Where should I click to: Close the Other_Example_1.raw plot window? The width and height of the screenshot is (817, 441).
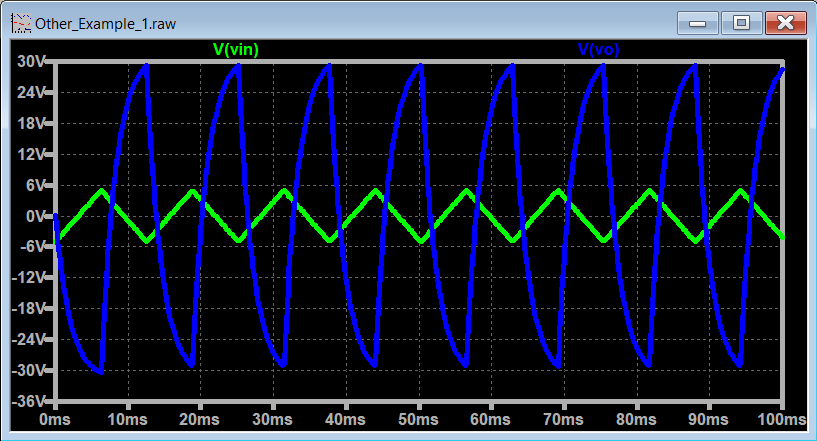tap(785, 22)
